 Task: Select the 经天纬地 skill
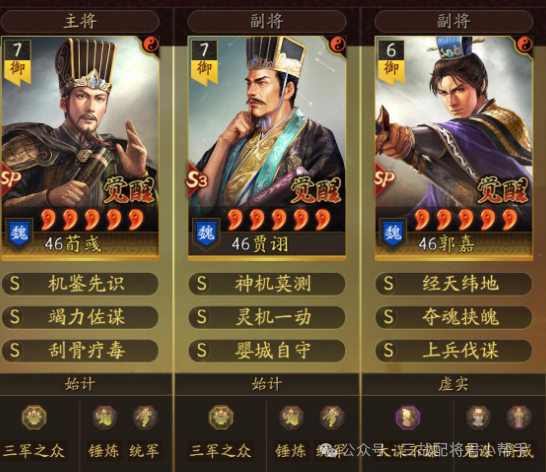tap(453, 284)
